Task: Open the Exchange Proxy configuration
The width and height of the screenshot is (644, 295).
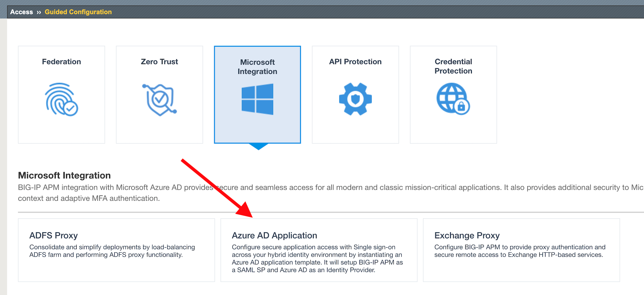Action: (521, 250)
